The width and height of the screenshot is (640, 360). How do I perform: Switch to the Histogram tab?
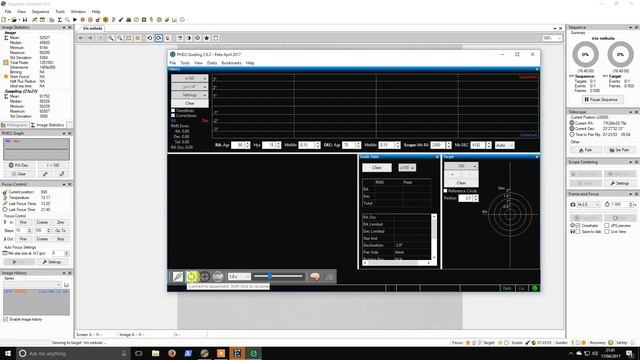click(x=15, y=125)
